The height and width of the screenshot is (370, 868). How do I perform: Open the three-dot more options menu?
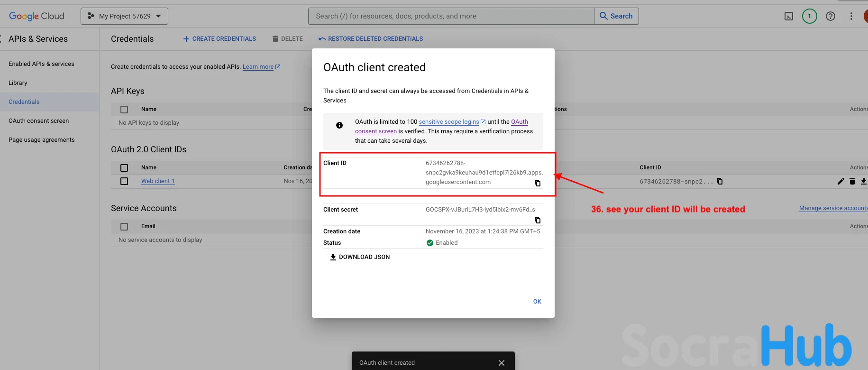click(x=851, y=16)
